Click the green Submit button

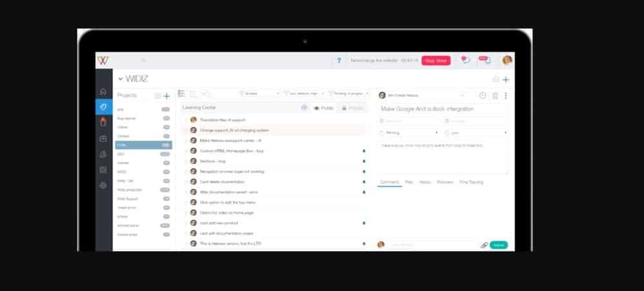click(x=498, y=245)
